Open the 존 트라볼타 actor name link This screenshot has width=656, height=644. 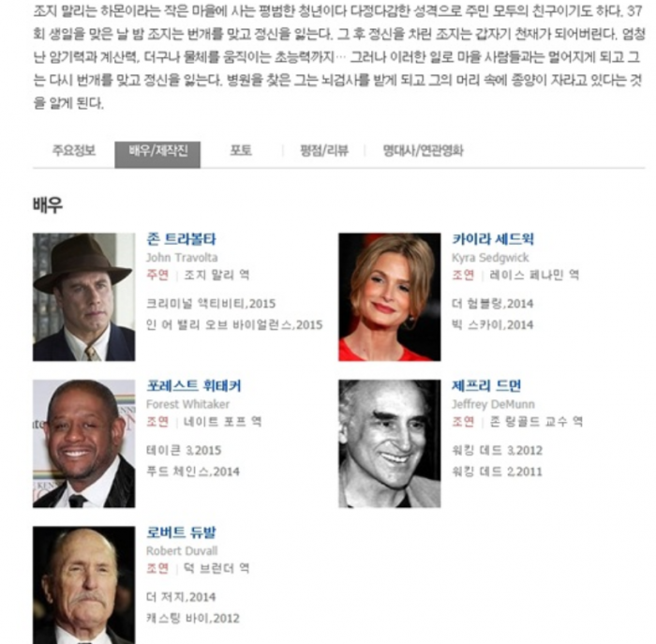(181, 239)
